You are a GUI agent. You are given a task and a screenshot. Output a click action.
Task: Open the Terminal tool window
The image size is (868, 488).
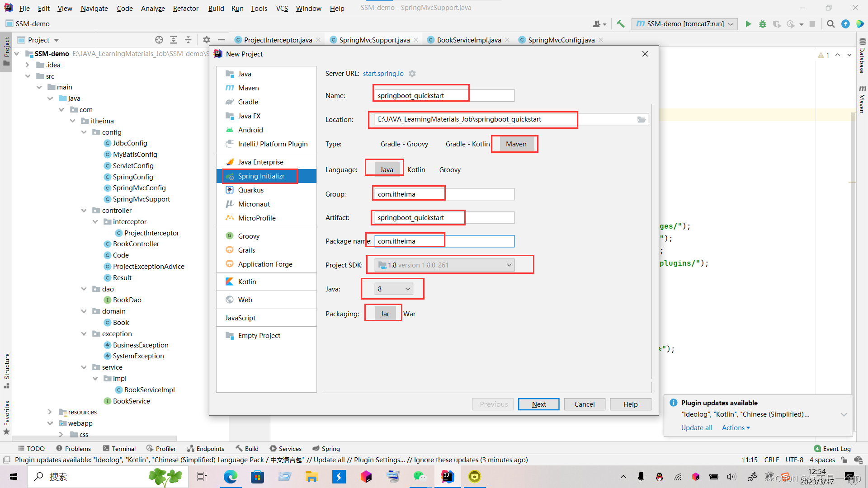[x=119, y=449]
